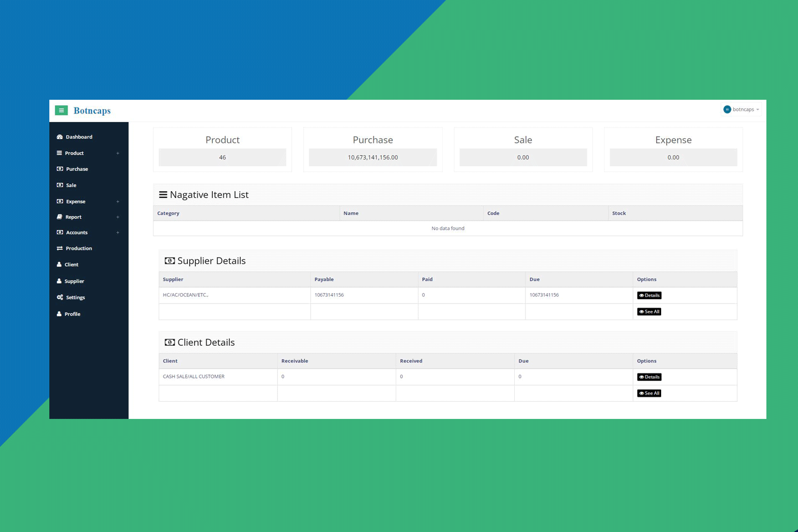The height and width of the screenshot is (532, 798).
Task: Click the Botncaps logo title
Action: pyautogui.click(x=92, y=111)
